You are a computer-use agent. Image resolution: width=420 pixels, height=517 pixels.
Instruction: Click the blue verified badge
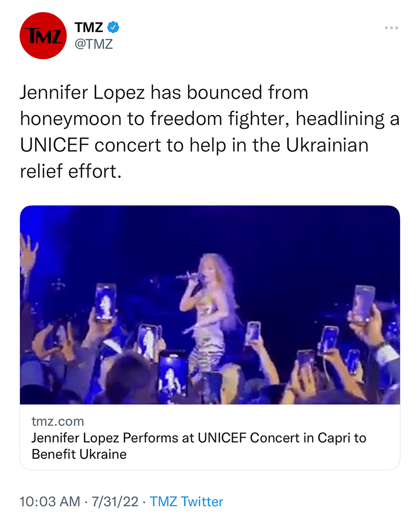[x=113, y=26]
